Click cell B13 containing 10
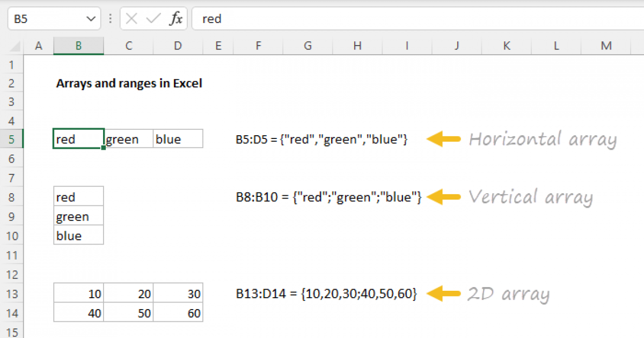 click(x=78, y=294)
